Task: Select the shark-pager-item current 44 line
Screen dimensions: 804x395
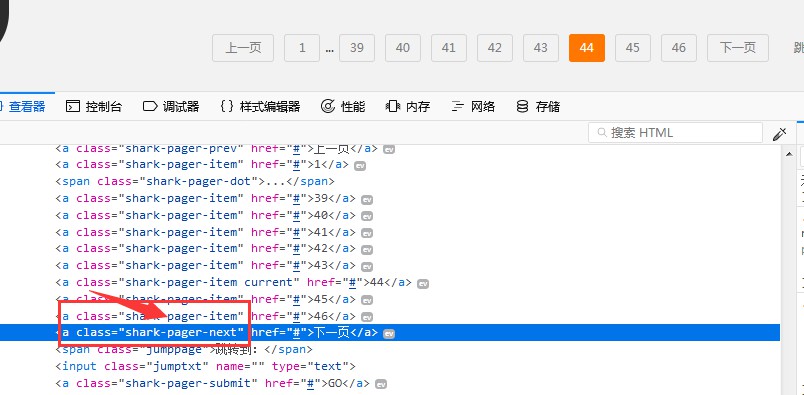Action: [233, 283]
